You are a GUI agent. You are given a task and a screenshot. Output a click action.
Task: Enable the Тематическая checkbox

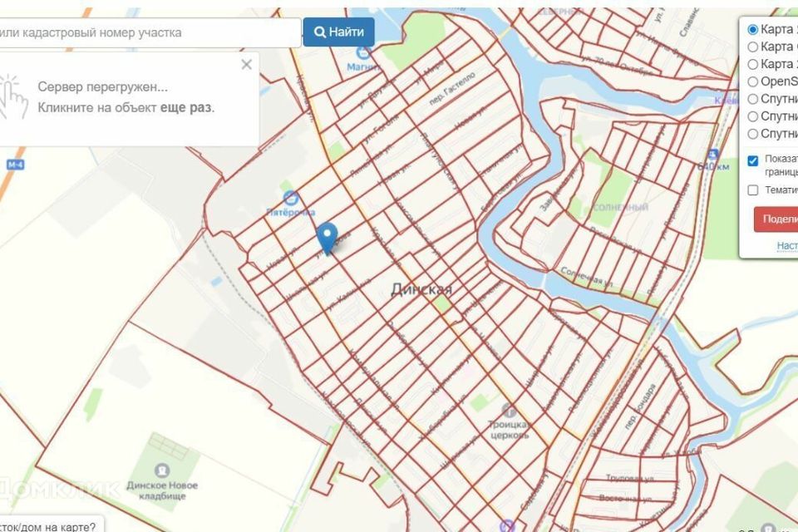[x=753, y=190]
